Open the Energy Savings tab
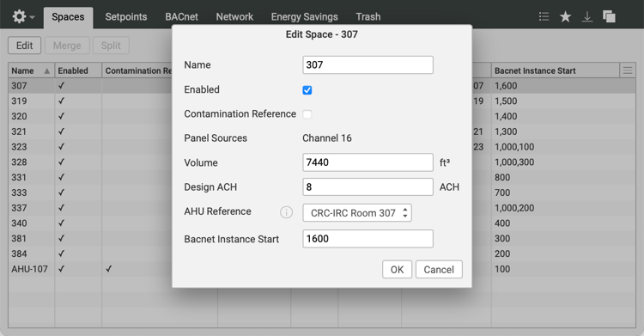Image resolution: width=644 pixels, height=336 pixels. click(304, 17)
